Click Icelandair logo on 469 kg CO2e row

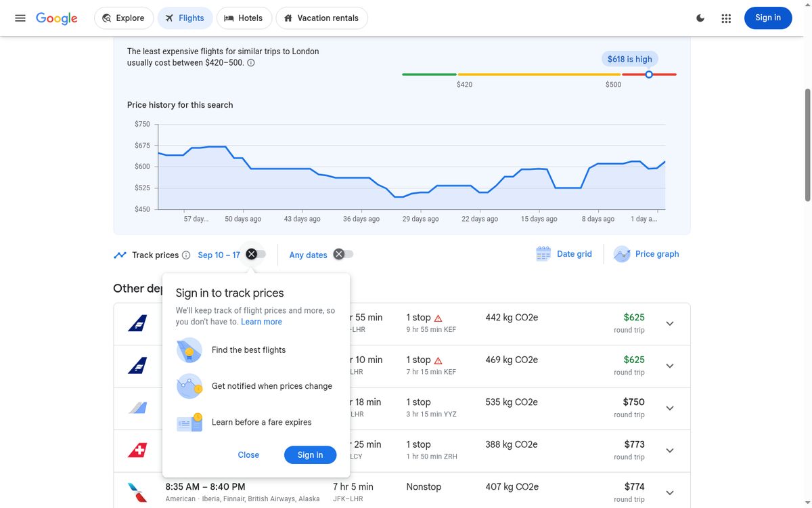[137, 366]
